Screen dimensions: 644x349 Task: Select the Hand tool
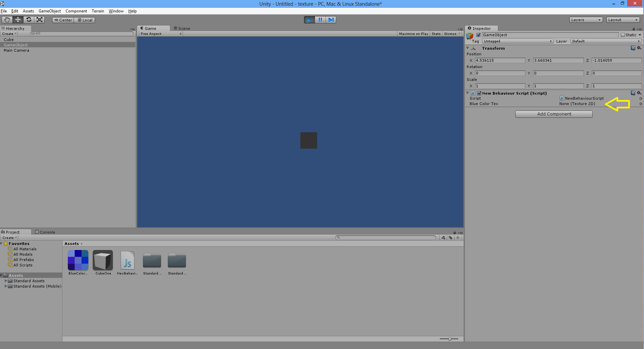[7, 20]
